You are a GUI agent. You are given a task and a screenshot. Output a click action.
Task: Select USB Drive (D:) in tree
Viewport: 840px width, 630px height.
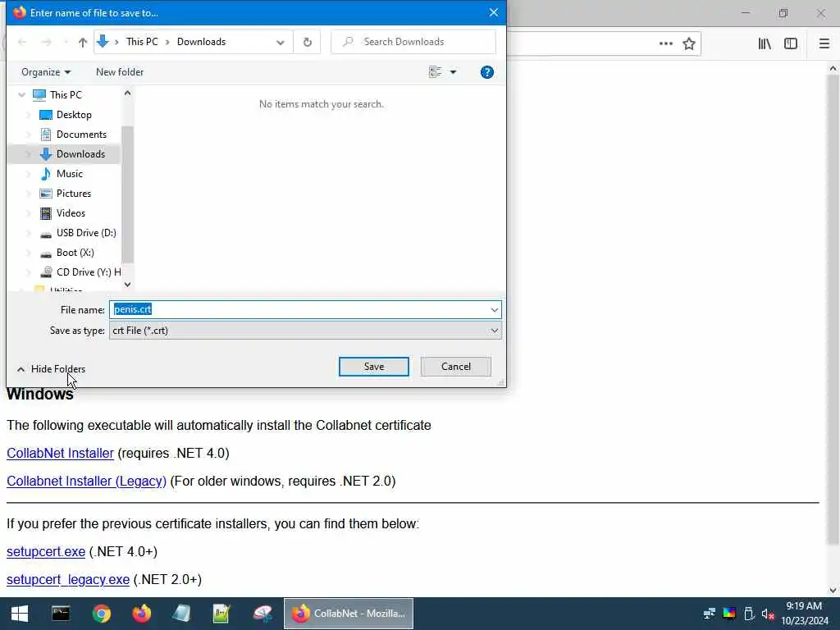[86, 232]
